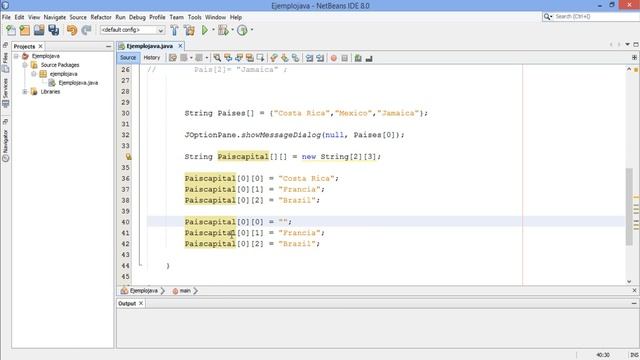Image resolution: width=640 pixels, height=360 pixels.
Task: Click the Open Project toolbar icon
Action: click(x=39, y=30)
